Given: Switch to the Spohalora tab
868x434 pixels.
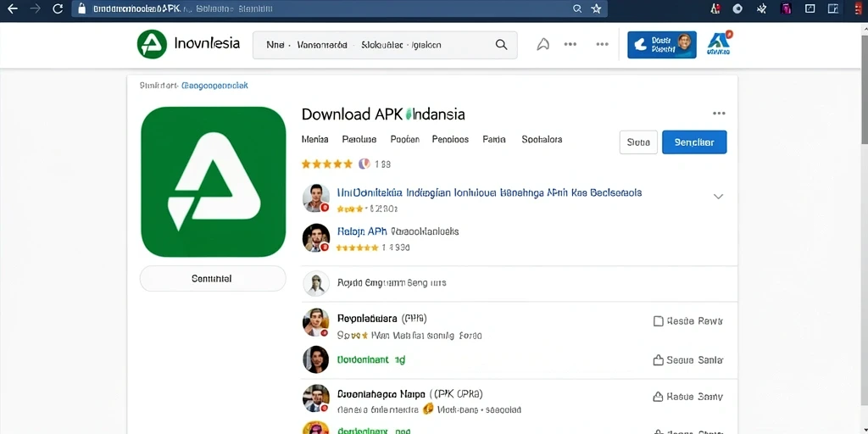Looking at the screenshot, I should (542, 140).
